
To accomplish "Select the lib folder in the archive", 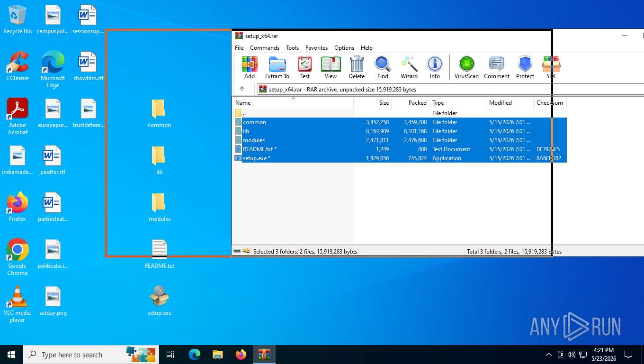I will point(399,131).
